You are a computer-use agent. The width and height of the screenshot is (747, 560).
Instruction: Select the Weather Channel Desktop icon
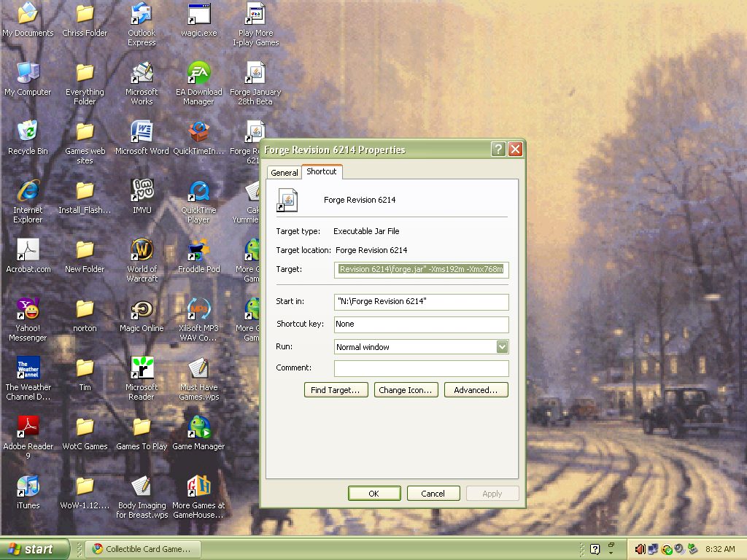(x=28, y=369)
